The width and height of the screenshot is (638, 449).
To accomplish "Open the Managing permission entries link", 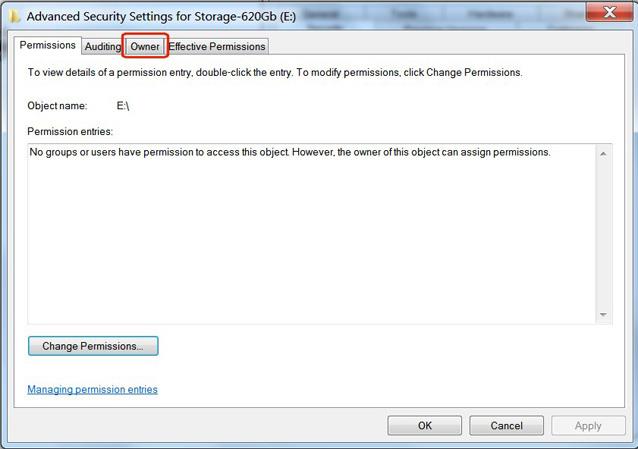I will [x=92, y=389].
